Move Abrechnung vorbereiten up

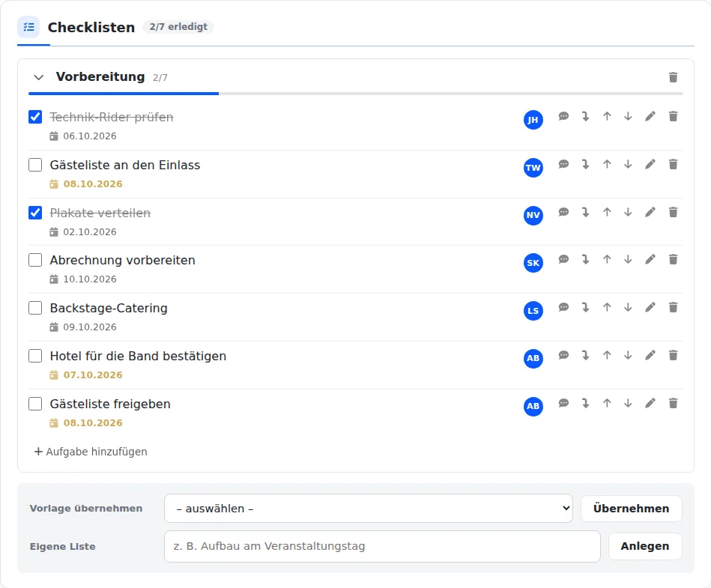coord(607,259)
